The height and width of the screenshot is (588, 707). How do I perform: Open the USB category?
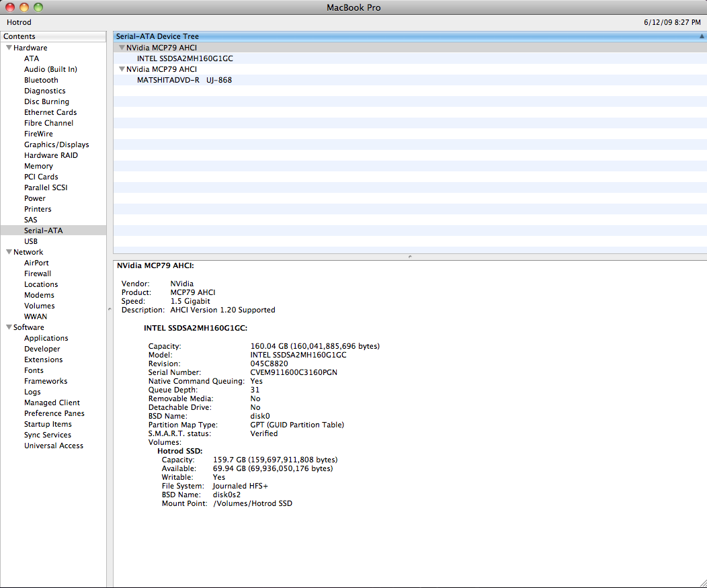31,241
